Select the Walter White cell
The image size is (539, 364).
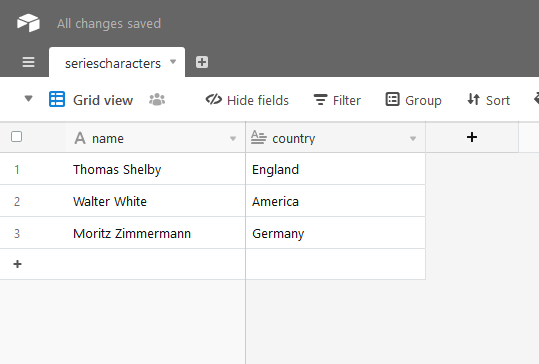pos(156,201)
